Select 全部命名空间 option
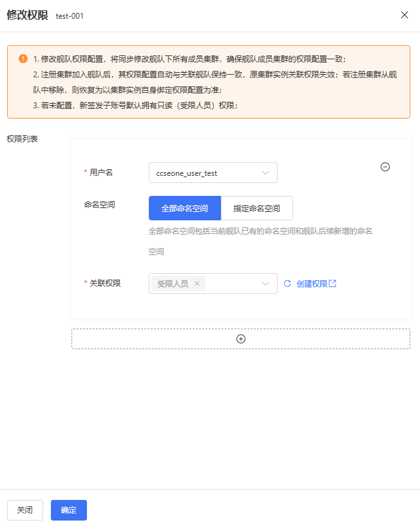This screenshot has height=527, width=420. tap(185, 208)
